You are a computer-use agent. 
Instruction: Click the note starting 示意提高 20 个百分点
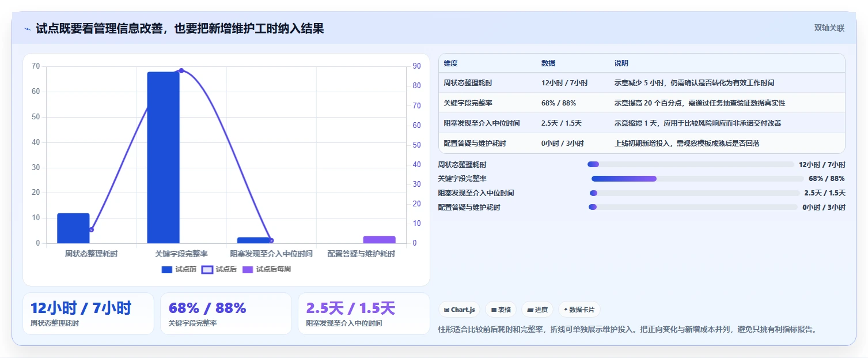[700, 103]
